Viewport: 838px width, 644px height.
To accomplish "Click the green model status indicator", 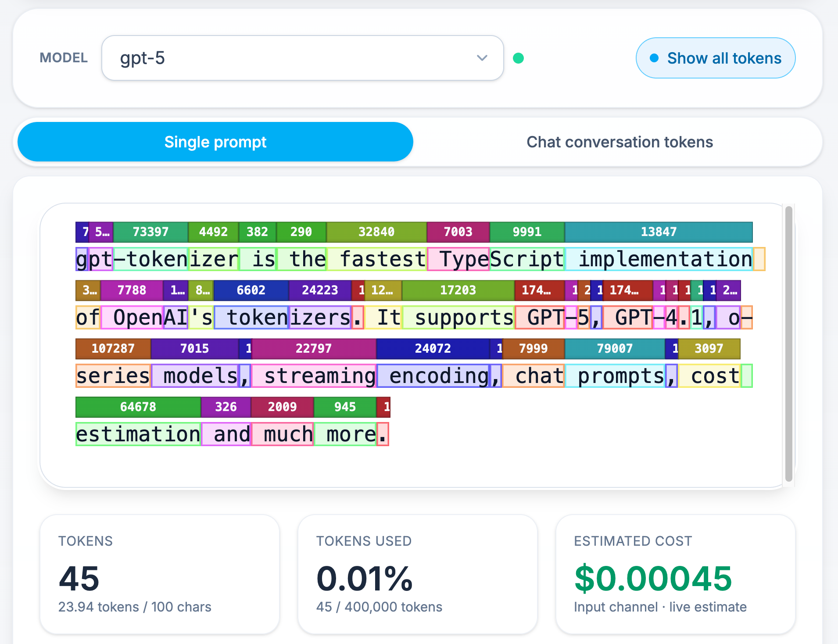I will pos(519,57).
